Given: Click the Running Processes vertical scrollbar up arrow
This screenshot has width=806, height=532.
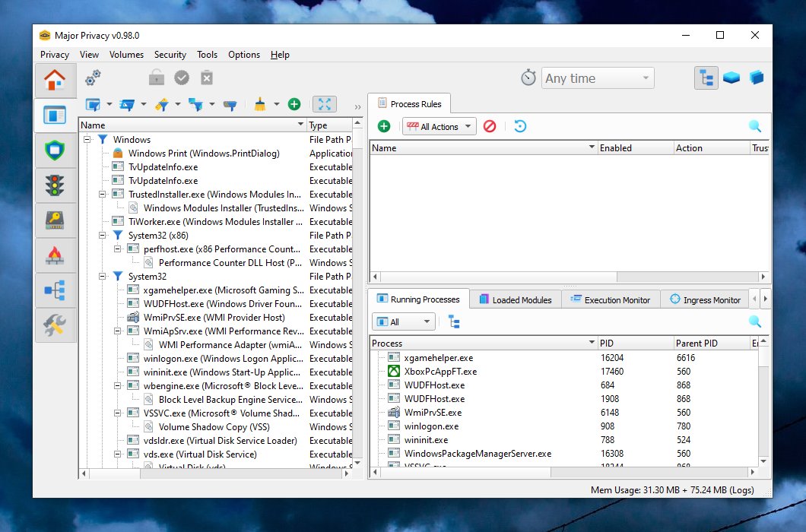Looking at the screenshot, I should click(763, 341).
